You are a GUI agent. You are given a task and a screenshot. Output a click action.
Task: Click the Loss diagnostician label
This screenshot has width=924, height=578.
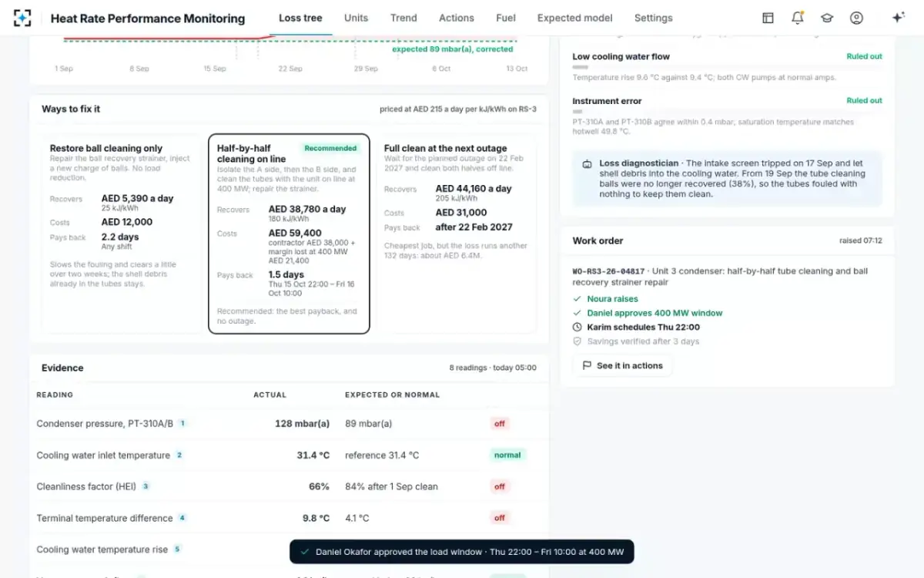[x=639, y=163]
